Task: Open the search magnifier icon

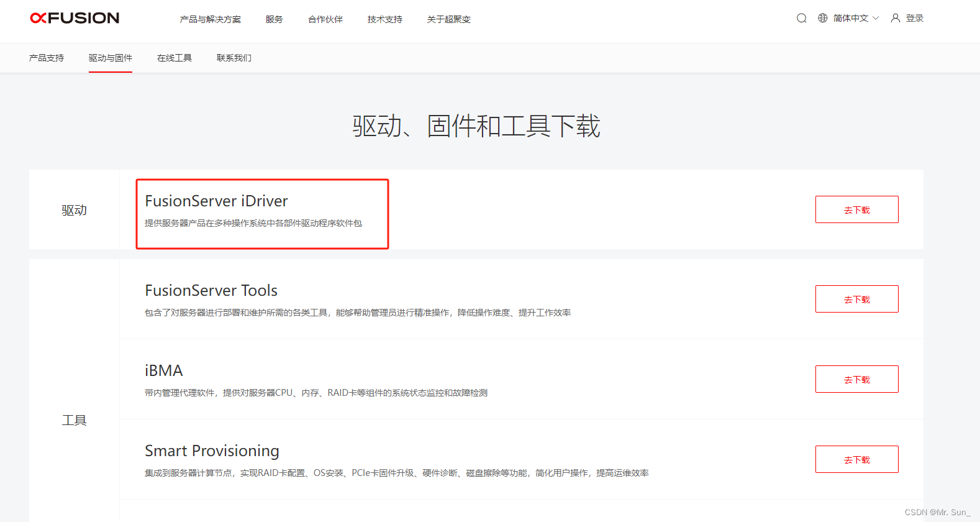Action: (802, 18)
